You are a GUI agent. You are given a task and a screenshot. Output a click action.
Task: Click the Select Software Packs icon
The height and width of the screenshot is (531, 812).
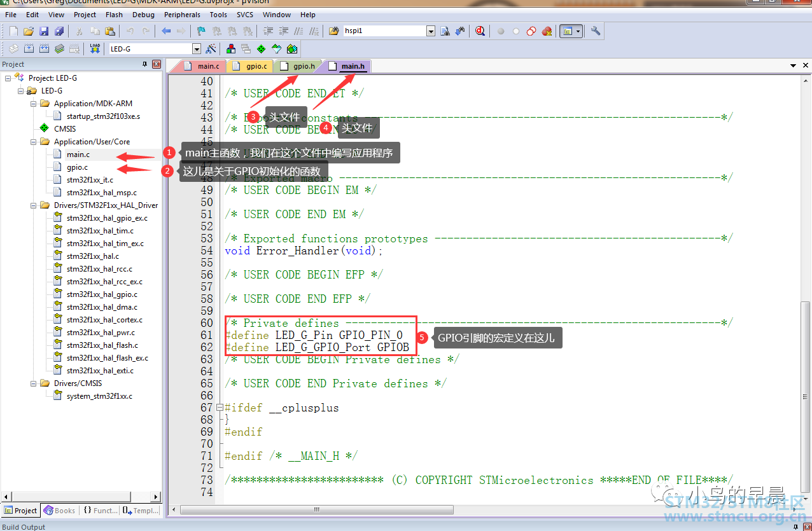click(276, 48)
